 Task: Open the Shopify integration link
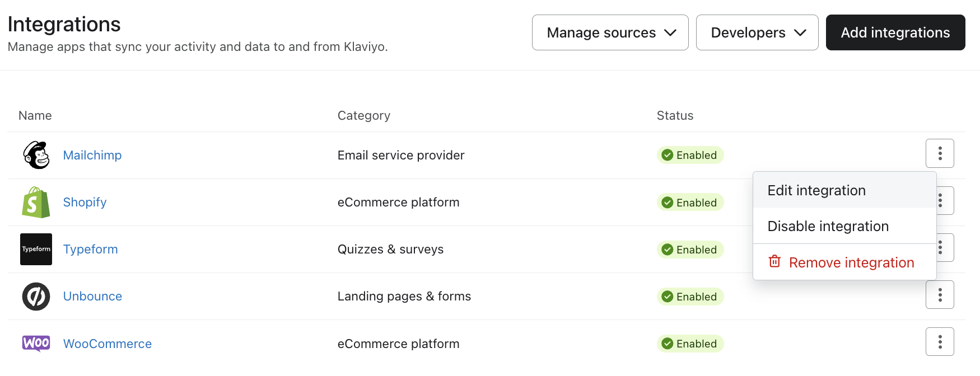pyautogui.click(x=85, y=202)
